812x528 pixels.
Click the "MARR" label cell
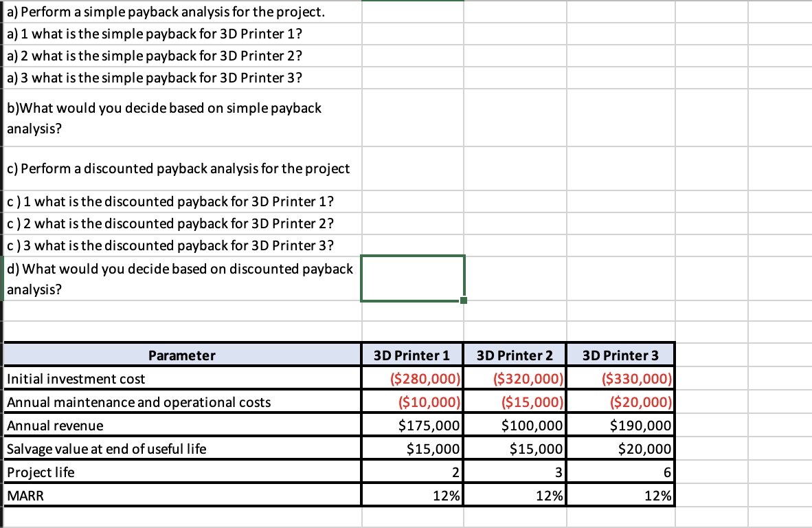click(181, 494)
